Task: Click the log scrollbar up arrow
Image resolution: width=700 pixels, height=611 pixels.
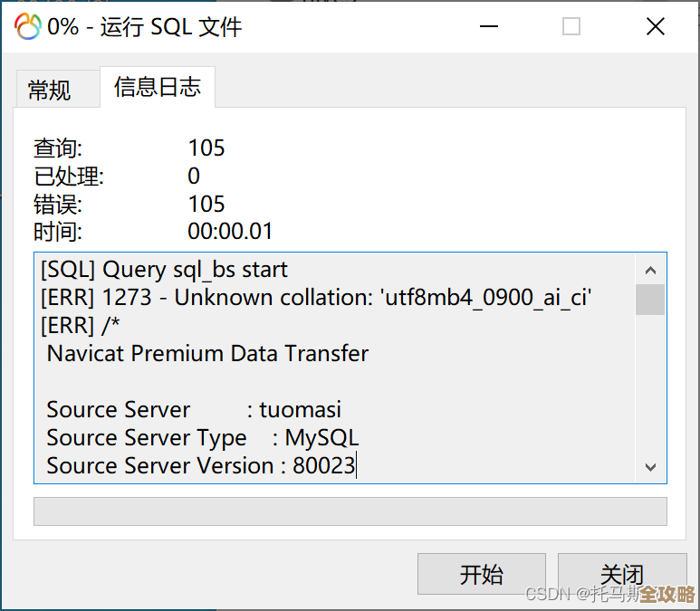Action: [650, 270]
